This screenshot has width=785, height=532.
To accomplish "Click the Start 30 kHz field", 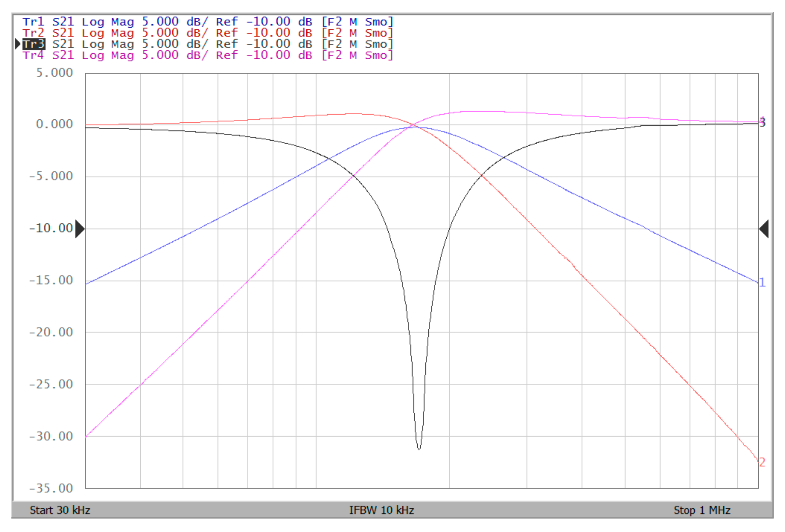I will [x=60, y=510].
